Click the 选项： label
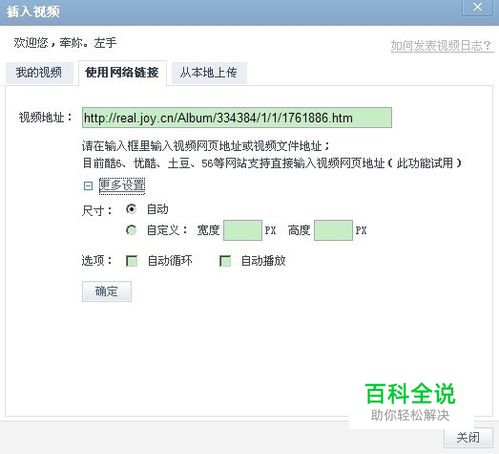This screenshot has height=454, width=499. (x=97, y=261)
